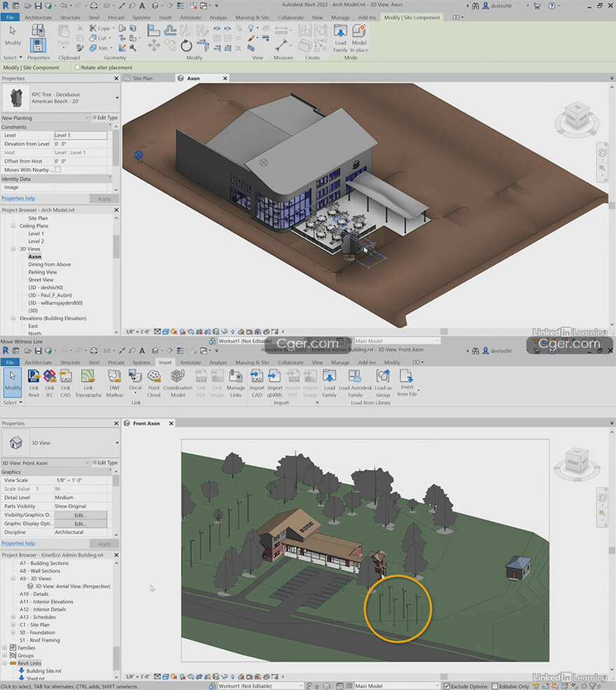Click Load Family in the Mode panel

click(340, 38)
